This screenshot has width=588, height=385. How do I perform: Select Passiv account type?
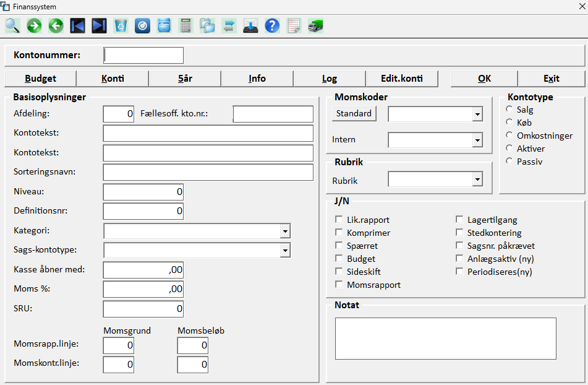point(509,161)
